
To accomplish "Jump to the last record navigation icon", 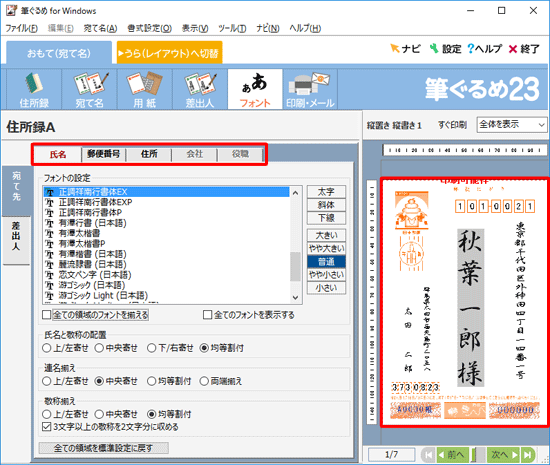I will 528,455.
